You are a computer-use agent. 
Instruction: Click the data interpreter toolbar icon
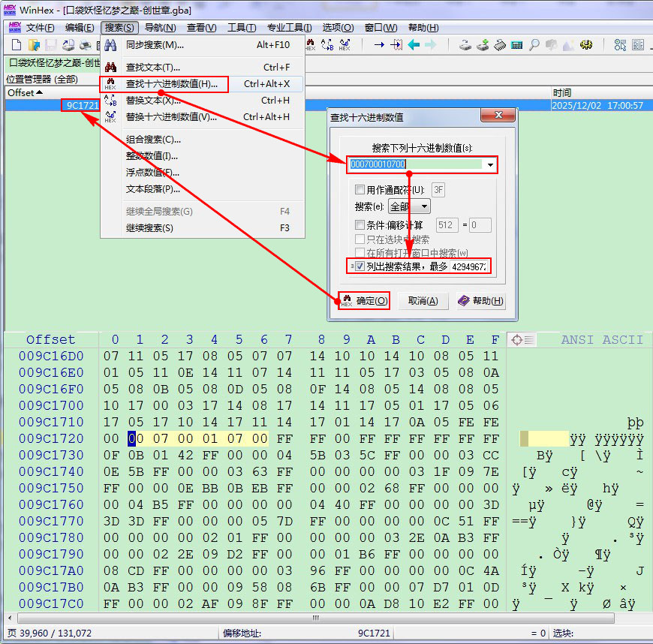620,44
